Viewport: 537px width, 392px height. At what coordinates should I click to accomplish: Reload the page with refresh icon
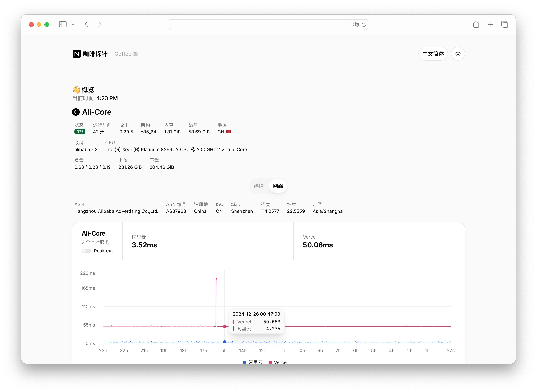point(364,24)
